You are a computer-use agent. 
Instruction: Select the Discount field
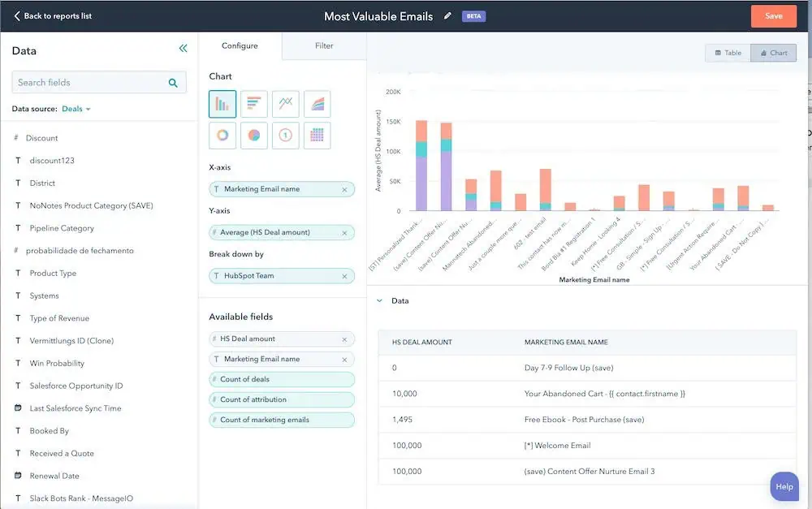pos(41,138)
